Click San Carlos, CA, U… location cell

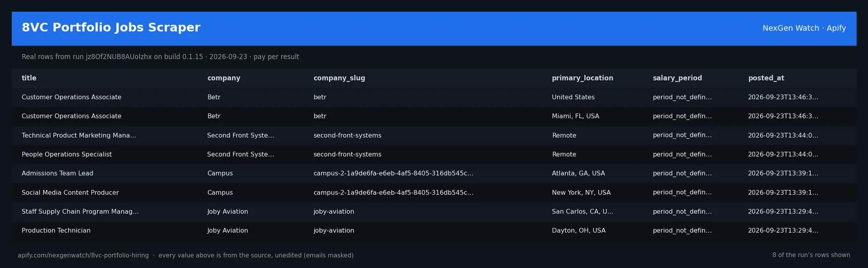pos(583,212)
